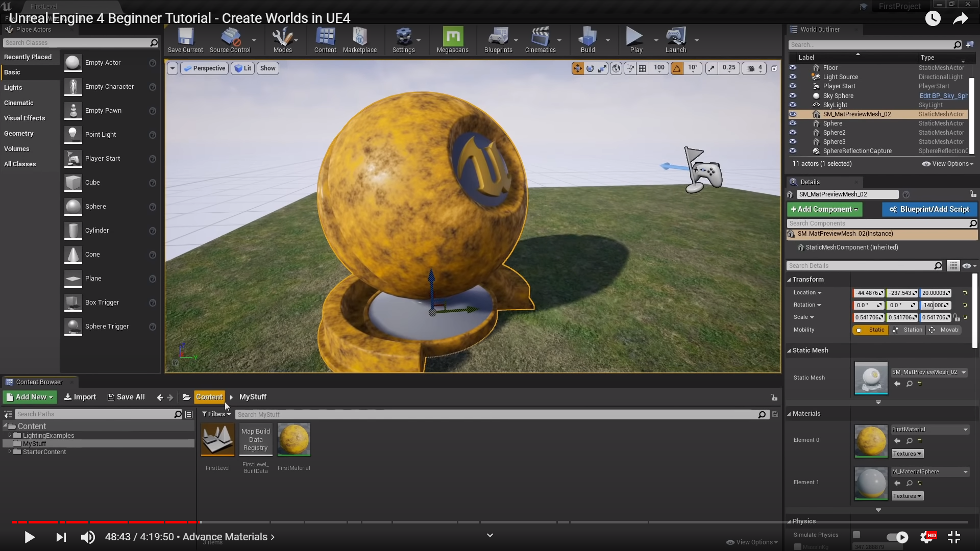Click the Build toolbar icon
980x551 pixels.
[587, 39]
